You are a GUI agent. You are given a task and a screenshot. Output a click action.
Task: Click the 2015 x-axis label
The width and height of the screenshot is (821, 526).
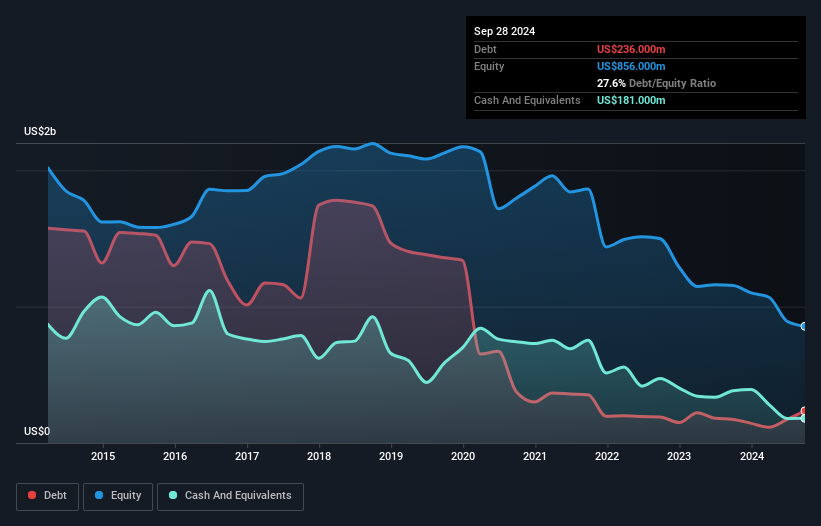[103, 456]
